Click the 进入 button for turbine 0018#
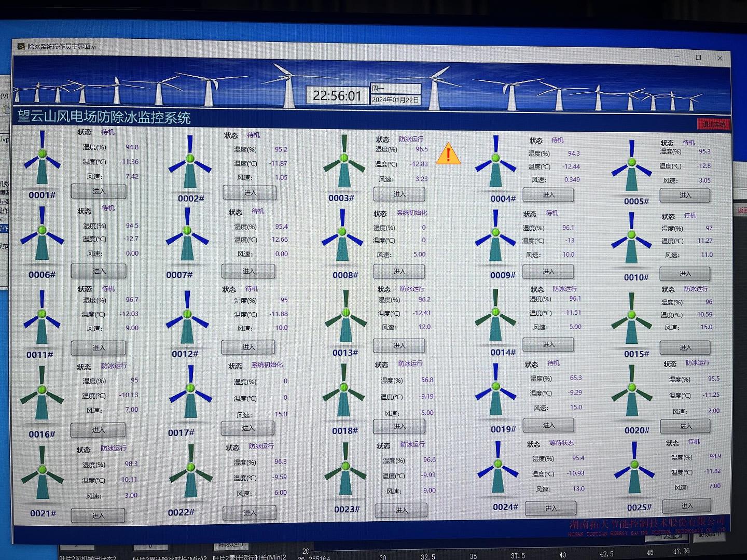747x560 pixels. coord(399,427)
